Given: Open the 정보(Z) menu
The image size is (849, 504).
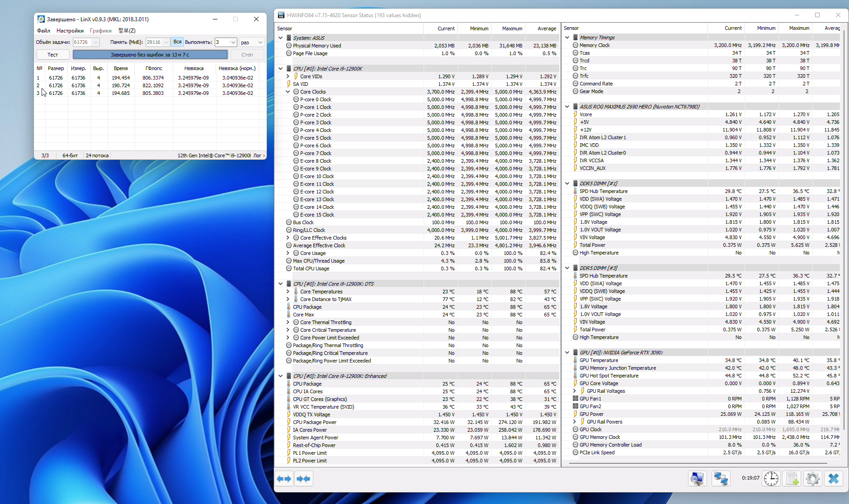Looking at the screenshot, I should click(x=127, y=31).
